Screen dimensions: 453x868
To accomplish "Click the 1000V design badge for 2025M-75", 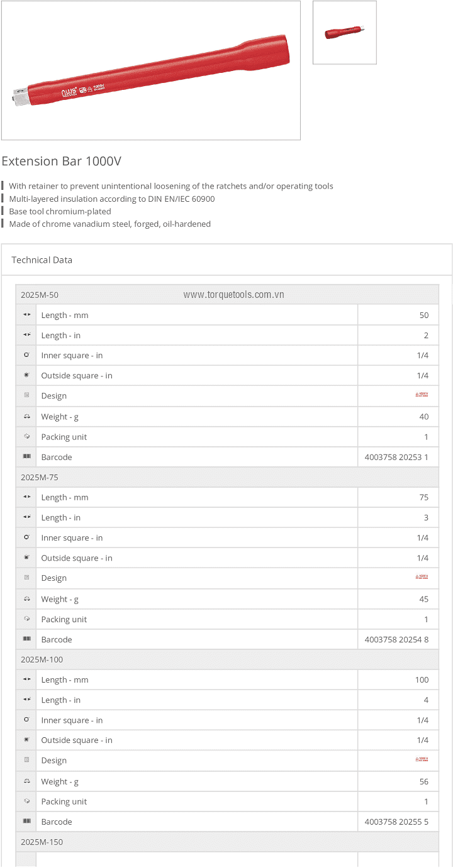I will pyautogui.click(x=422, y=578).
